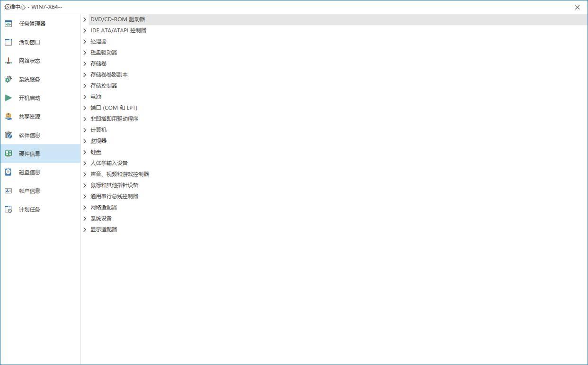
Task: Select the 处理器 row text
Action: pyautogui.click(x=98, y=41)
